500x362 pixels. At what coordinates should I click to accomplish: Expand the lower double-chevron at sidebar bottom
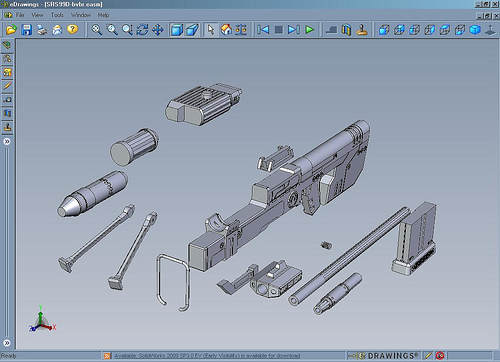7,343
